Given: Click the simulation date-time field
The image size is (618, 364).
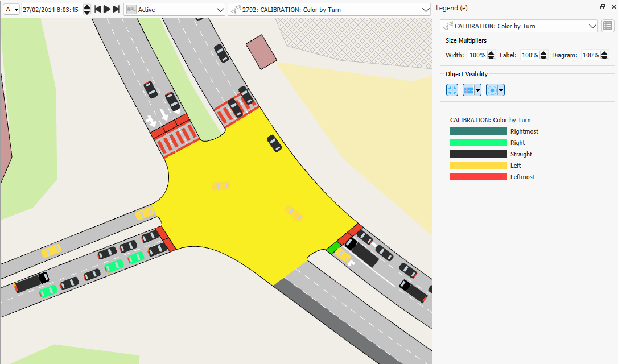Looking at the screenshot, I should [x=51, y=9].
